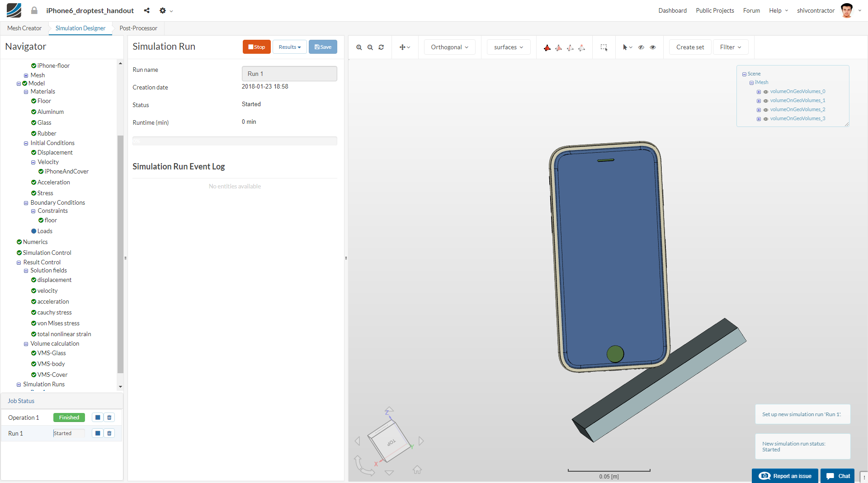Click the simulation run progress bar
868x483 pixels.
(235, 141)
